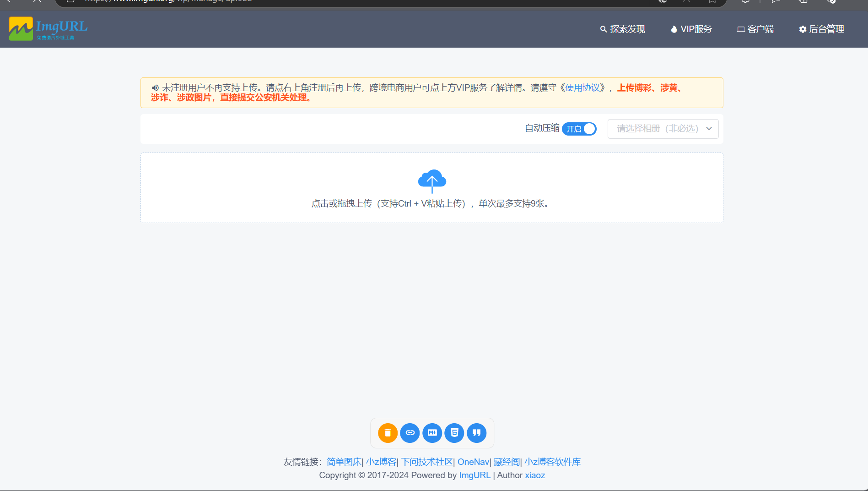Open the VIP服务 menu item

click(x=691, y=29)
